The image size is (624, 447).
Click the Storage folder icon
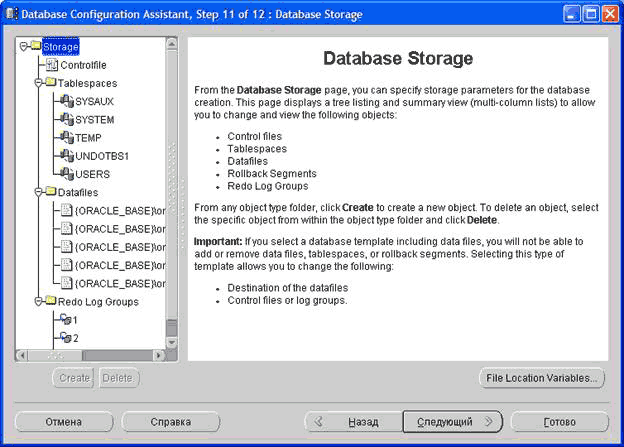36,45
